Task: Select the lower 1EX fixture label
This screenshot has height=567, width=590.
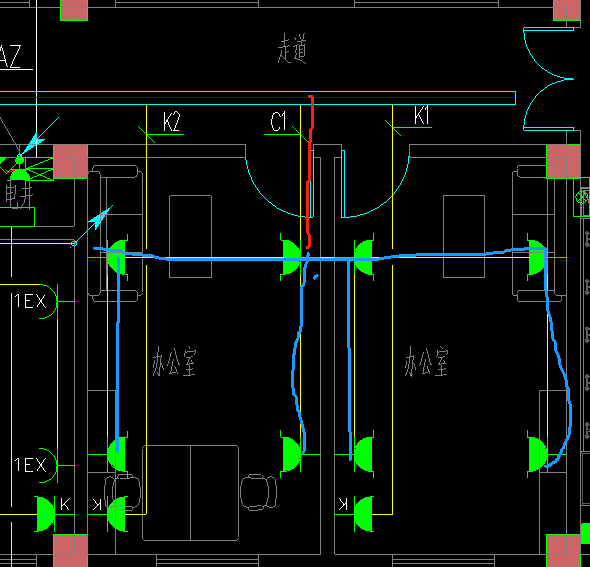Action: tap(30, 465)
